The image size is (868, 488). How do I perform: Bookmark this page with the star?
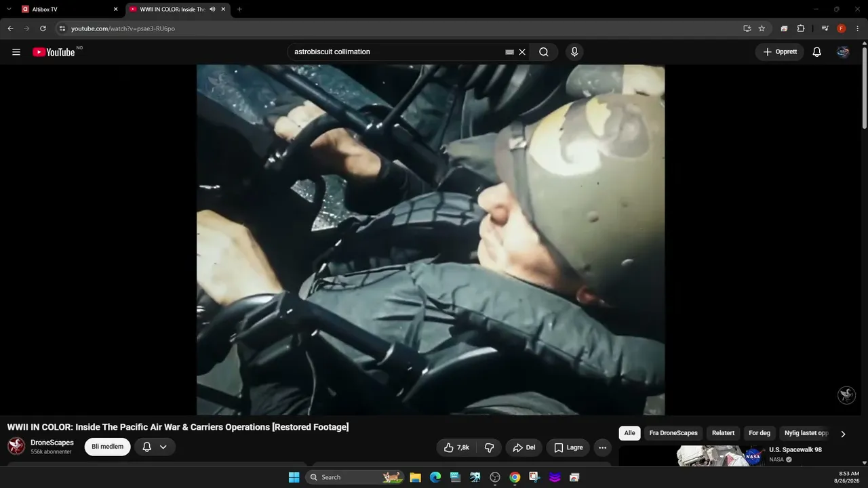coord(762,28)
